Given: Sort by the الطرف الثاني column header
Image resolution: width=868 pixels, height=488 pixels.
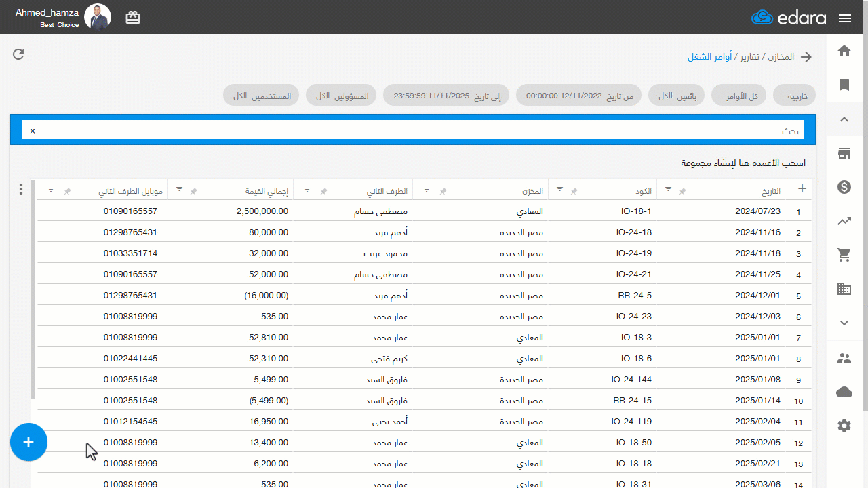Looking at the screenshot, I should 387,192.
